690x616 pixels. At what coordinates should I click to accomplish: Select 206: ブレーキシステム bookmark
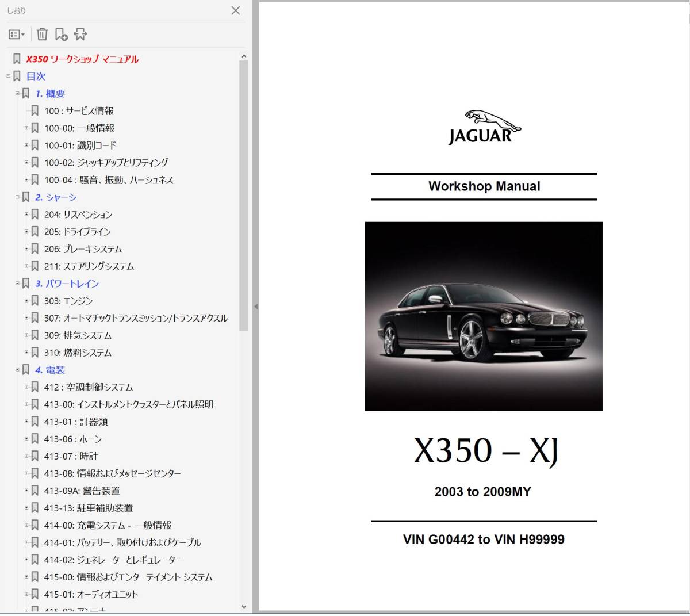(x=83, y=249)
